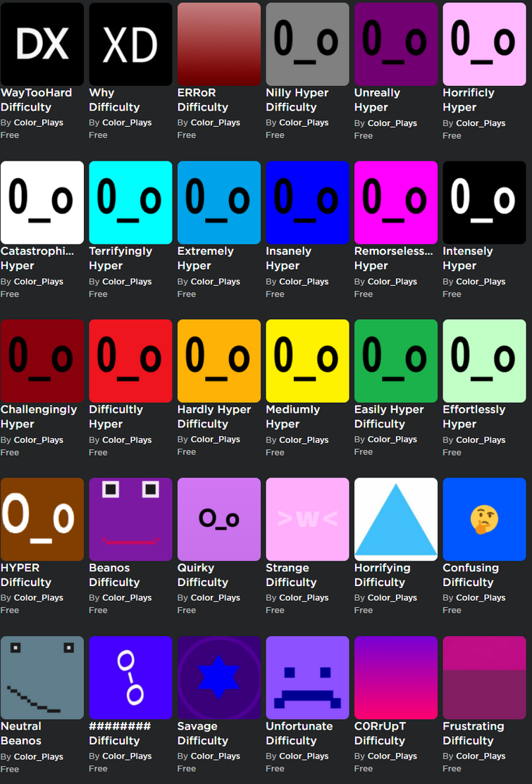Select the Why Difficulty XD icon
Viewport: 532px width, 784px height.
pos(130,44)
